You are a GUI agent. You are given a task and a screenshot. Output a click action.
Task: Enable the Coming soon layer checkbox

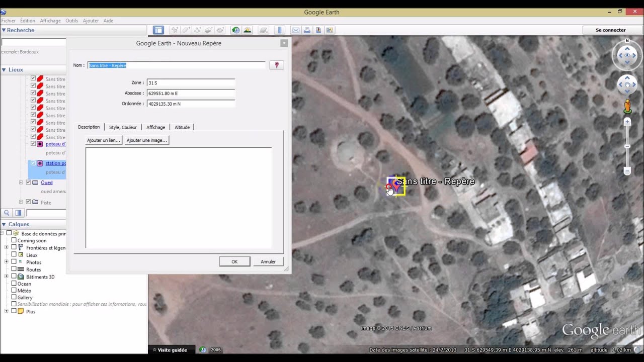pyautogui.click(x=14, y=240)
